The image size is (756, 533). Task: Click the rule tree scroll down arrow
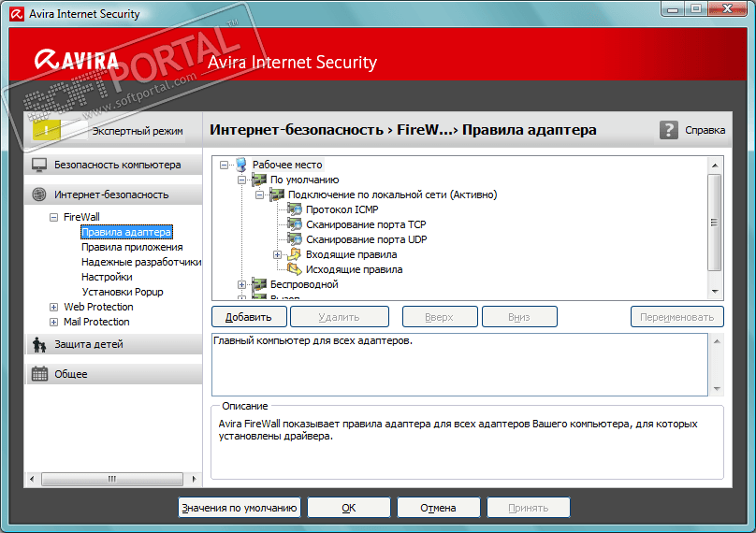[x=715, y=292]
